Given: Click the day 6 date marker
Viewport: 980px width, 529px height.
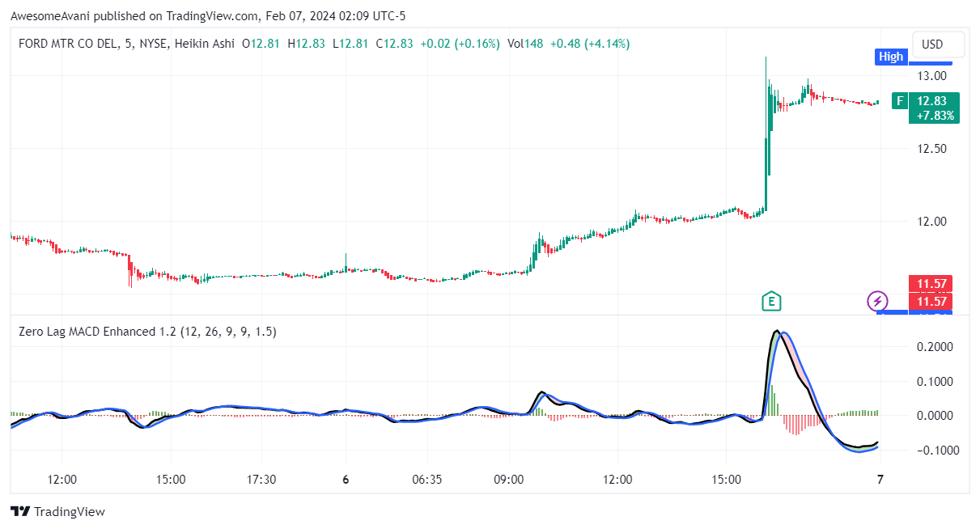Looking at the screenshot, I should [346, 480].
